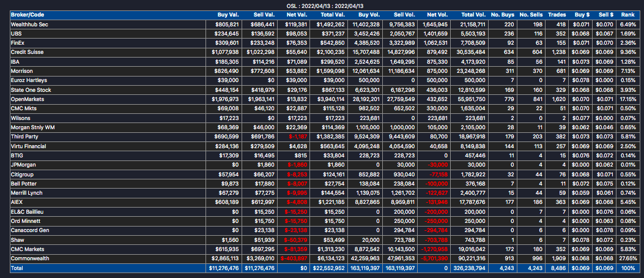Click Third Party net value $-1,187
644x278 pixels.
[297, 137]
